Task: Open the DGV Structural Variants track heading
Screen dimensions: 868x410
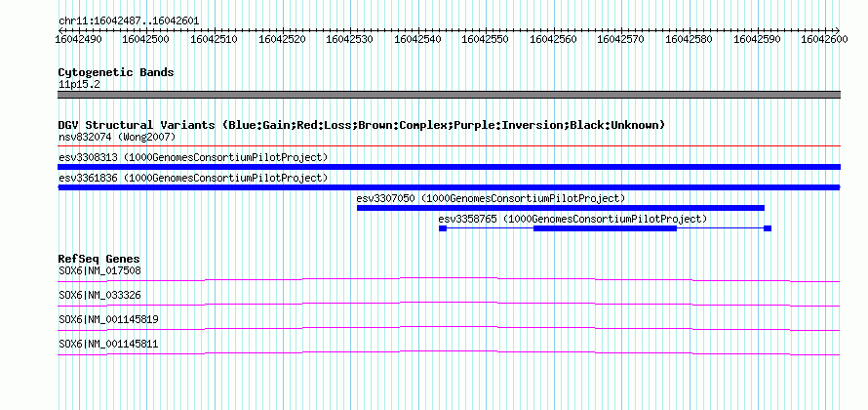Action: point(362,125)
